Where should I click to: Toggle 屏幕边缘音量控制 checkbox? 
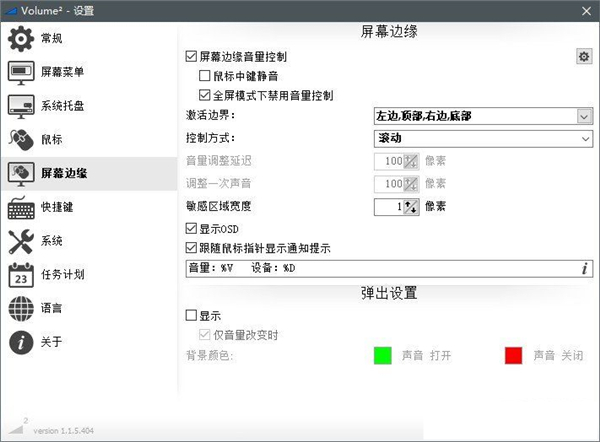pyautogui.click(x=191, y=57)
